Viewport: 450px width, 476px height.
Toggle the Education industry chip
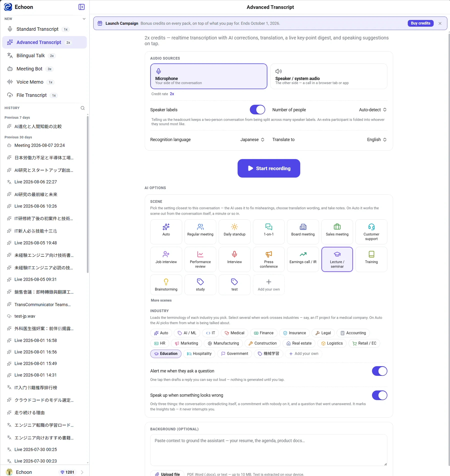pyautogui.click(x=166, y=354)
